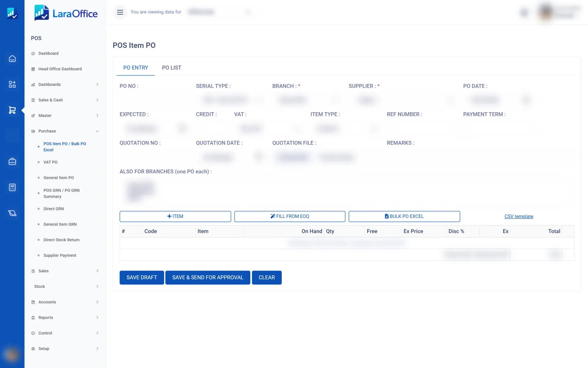Click the CLEAR button

tap(267, 277)
